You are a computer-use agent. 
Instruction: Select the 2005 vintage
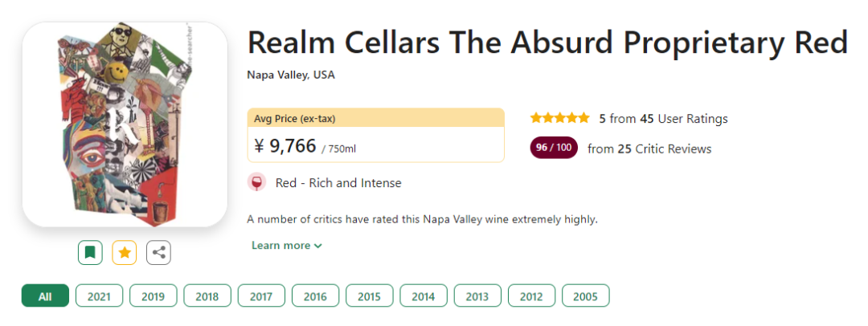pos(585,295)
